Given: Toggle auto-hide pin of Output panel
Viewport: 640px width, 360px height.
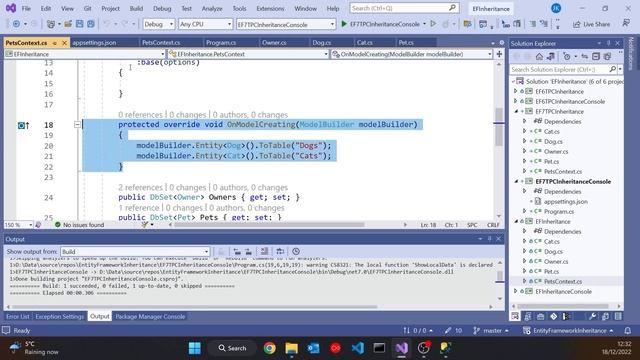Looking at the screenshot, I should coord(489,239).
